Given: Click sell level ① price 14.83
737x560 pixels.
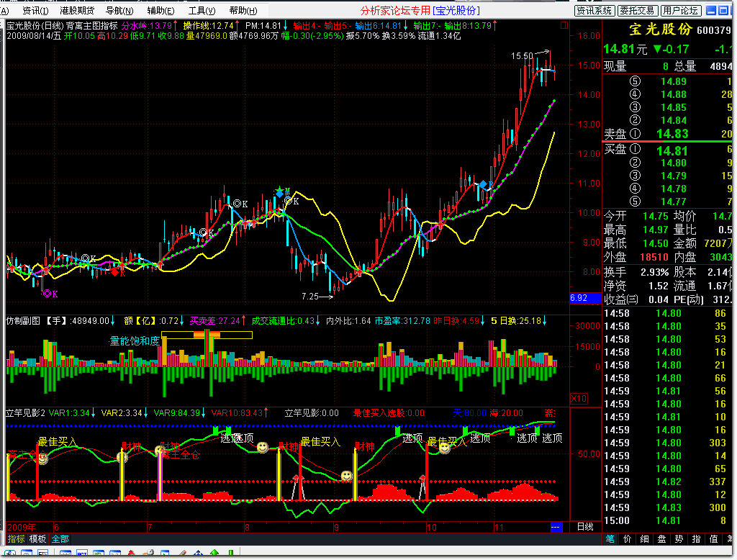Looking at the screenshot, I should click(672, 134).
